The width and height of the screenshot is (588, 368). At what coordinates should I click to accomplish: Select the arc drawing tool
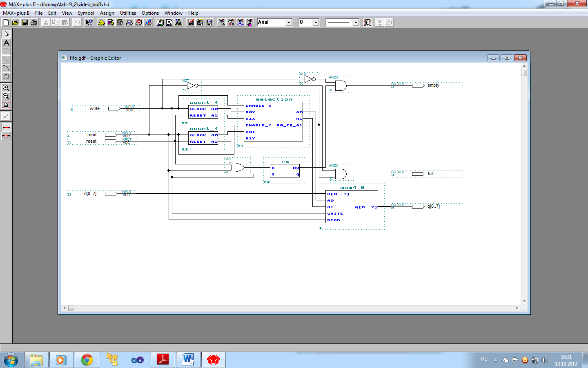[6, 68]
